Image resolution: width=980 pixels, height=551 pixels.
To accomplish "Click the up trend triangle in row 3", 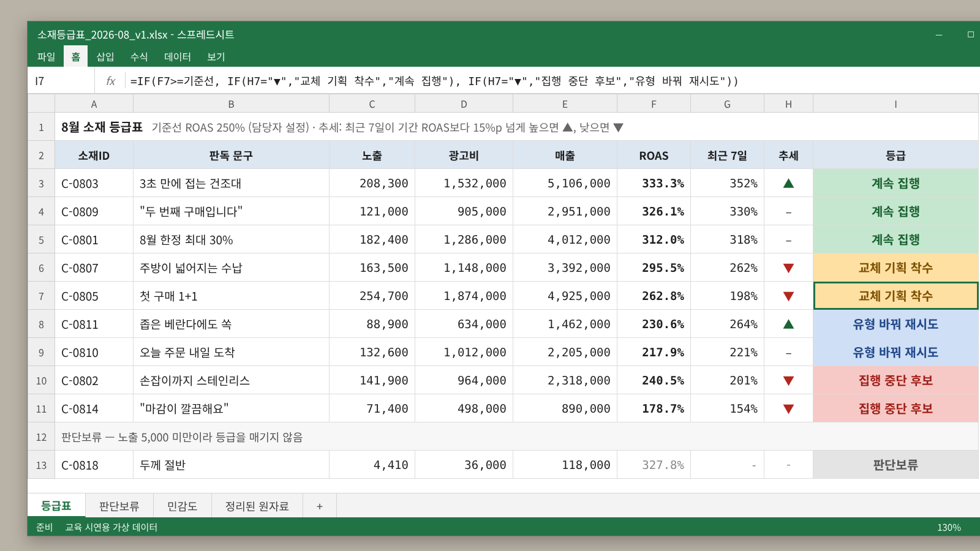I will [x=788, y=183].
